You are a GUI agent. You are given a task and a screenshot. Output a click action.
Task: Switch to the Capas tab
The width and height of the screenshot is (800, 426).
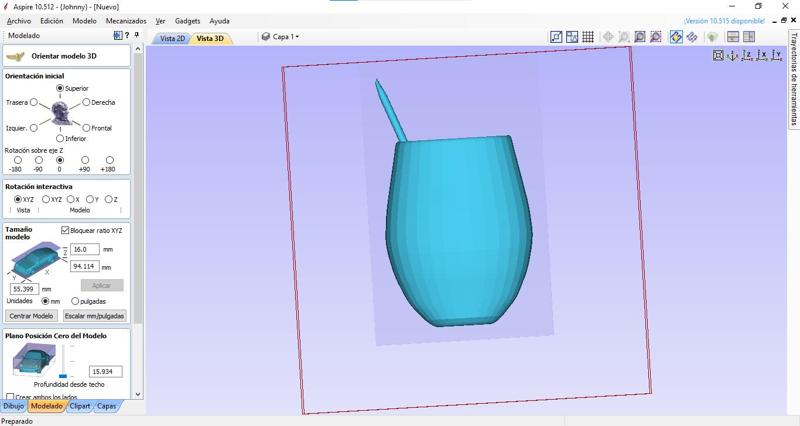click(106, 406)
